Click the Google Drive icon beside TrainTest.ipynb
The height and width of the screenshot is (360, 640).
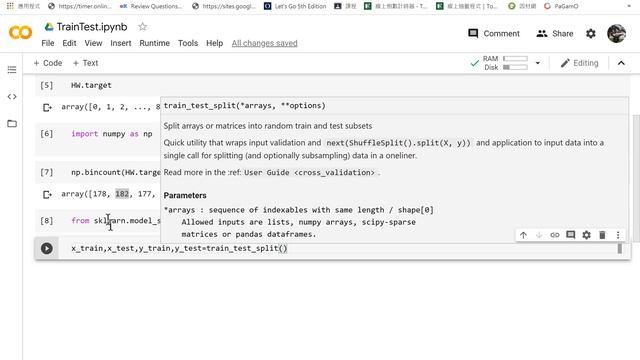click(x=49, y=27)
